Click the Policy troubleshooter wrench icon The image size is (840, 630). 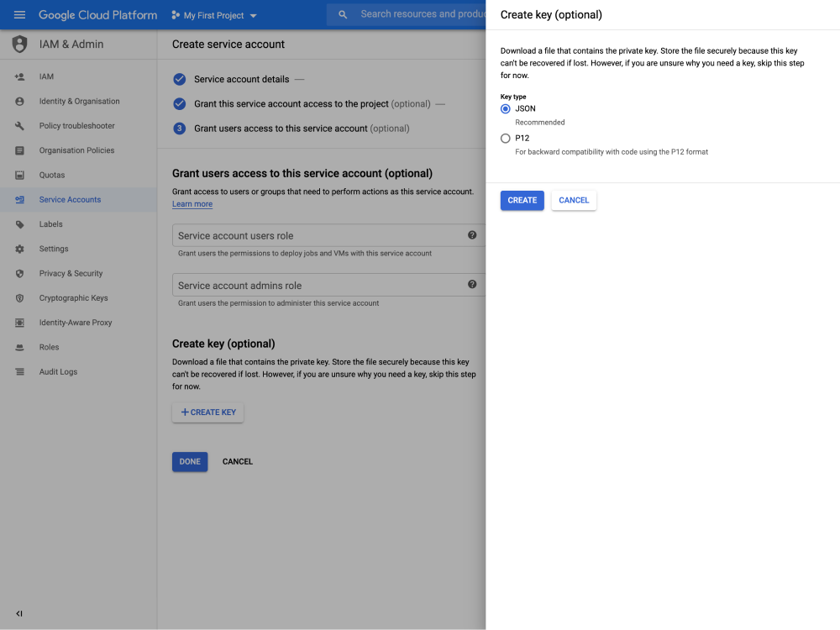click(x=19, y=126)
